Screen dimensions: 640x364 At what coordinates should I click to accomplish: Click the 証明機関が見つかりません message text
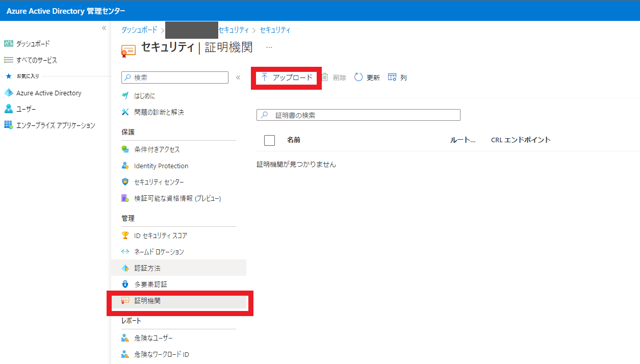point(296,164)
